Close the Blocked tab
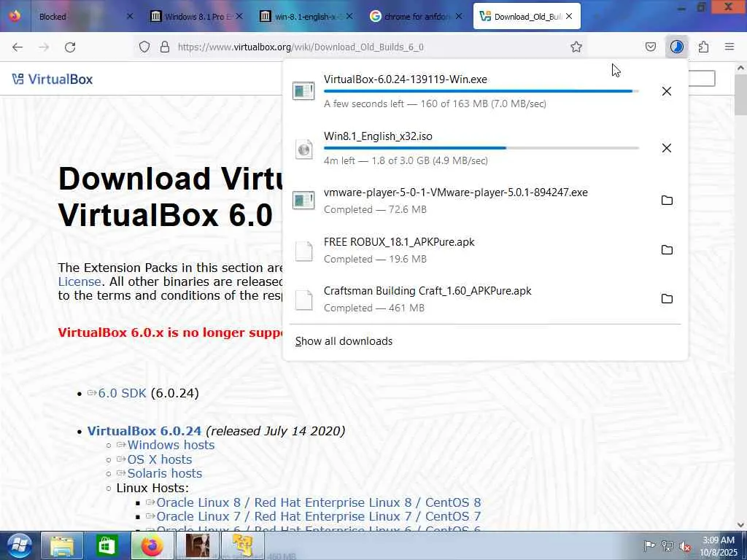The height and width of the screenshot is (560, 747). 130,16
